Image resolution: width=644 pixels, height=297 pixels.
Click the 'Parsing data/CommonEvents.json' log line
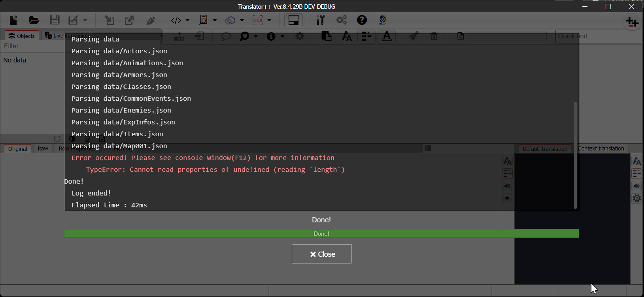[x=131, y=99]
